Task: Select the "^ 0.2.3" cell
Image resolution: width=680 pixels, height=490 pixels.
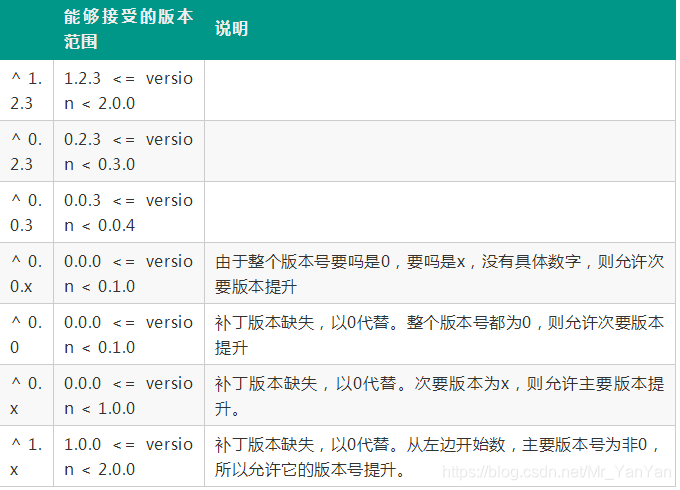Action: pyautogui.click(x=27, y=151)
